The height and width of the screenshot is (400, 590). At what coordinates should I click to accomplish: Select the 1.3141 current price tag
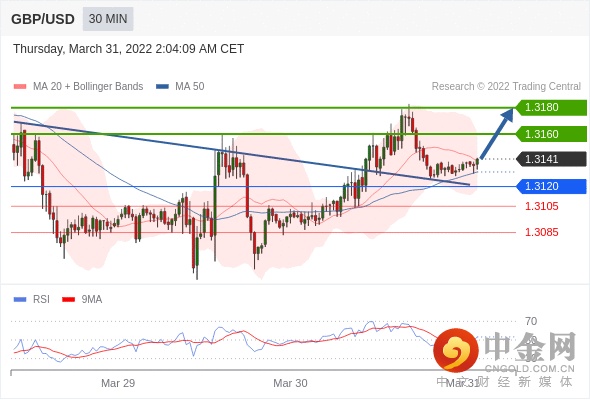pyautogui.click(x=551, y=159)
